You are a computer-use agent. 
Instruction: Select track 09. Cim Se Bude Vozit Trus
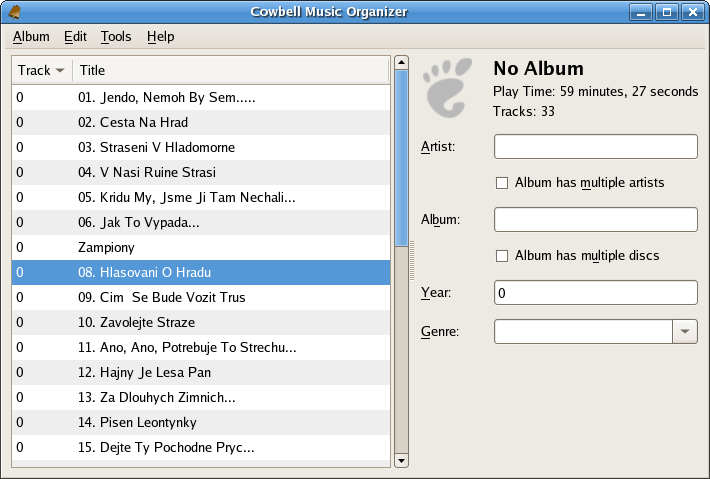tap(201, 297)
